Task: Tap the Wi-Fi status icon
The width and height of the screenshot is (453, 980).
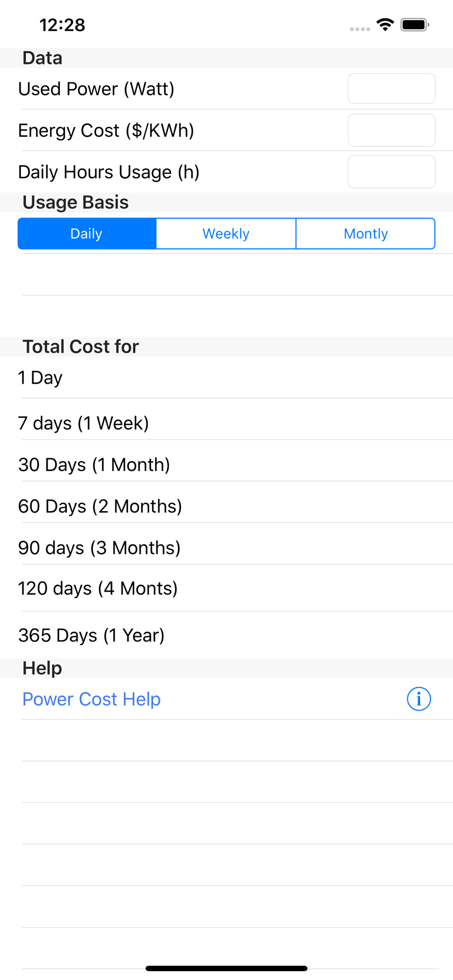Action: point(385,24)
